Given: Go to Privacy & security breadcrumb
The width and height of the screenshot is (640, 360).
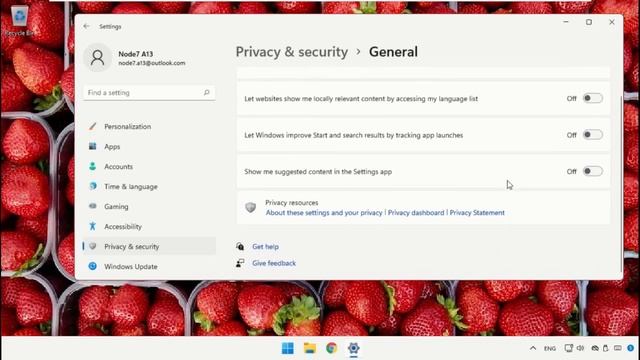Looking at the screenshot, I should pos(292,52).
